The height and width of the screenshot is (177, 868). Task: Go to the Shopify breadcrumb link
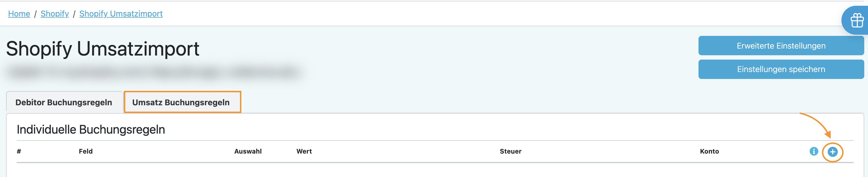55,14
